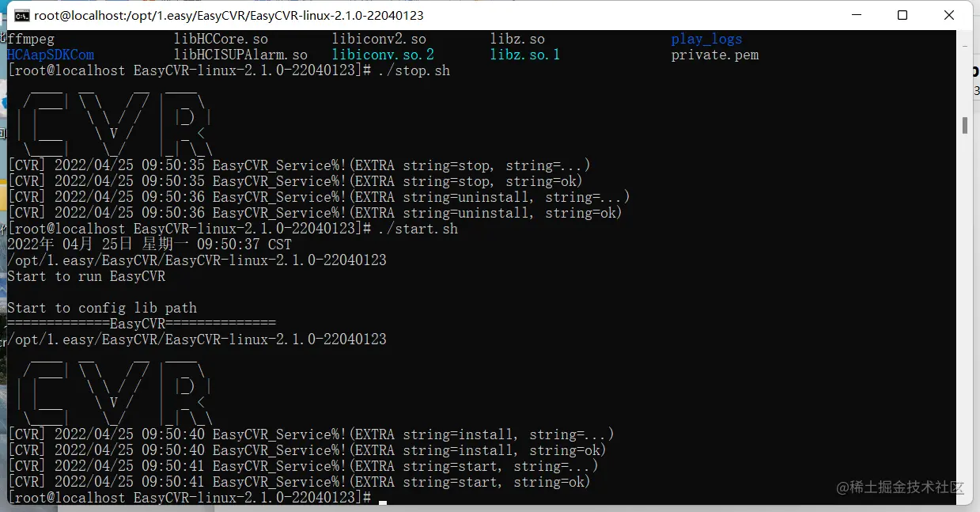Click the 'string=install, string=...' log line
Viewport: 980px width, 512px height.
click(x=311, y=434)
